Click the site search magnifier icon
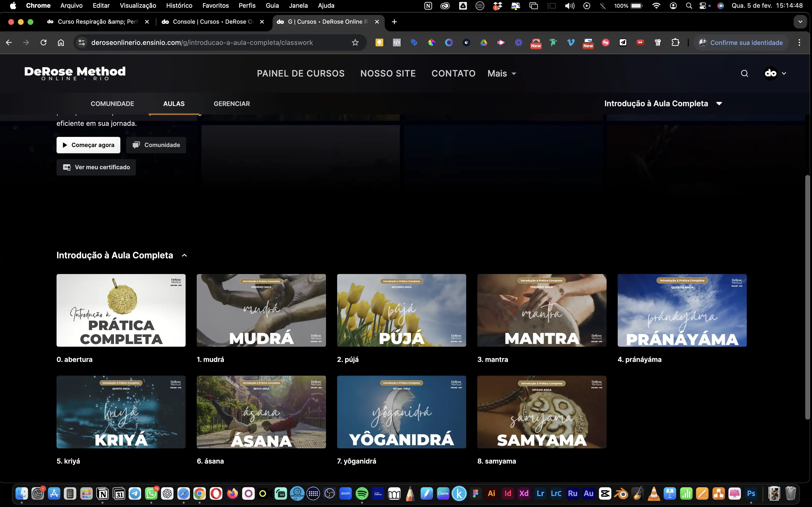This screenshot has height=507, width=812. (744, 73)
